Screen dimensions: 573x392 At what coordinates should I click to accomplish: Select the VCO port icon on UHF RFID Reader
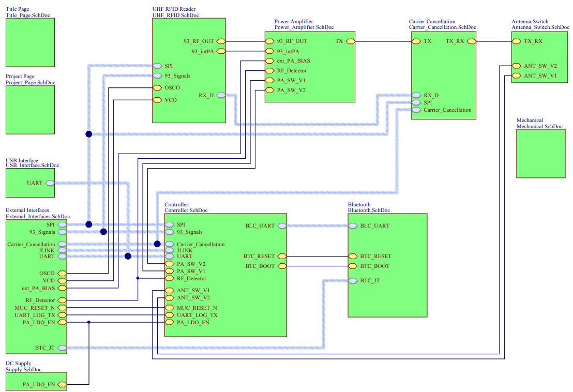pos(157,100)
